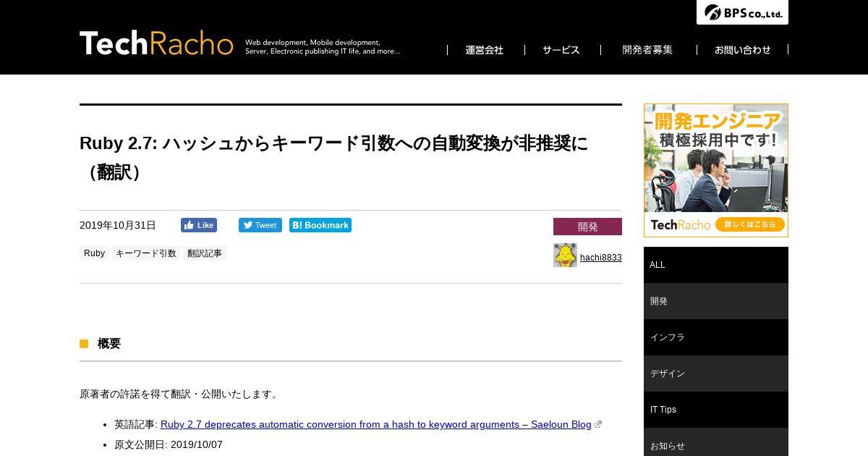Click the 詳しくはこちら button on the banner

(x=749, y=224)
